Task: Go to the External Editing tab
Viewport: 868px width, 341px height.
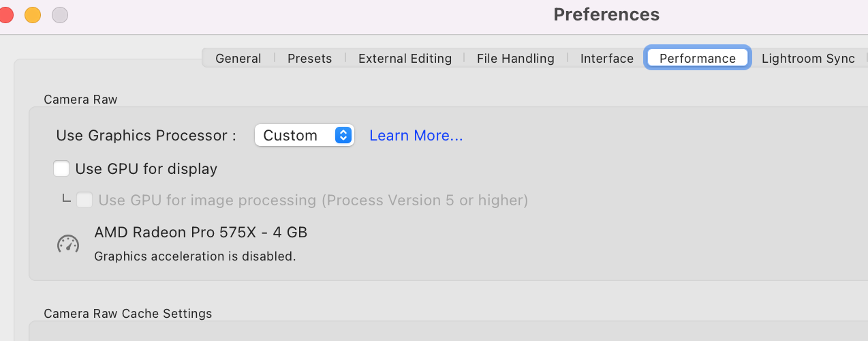Action: coord(405,58)
